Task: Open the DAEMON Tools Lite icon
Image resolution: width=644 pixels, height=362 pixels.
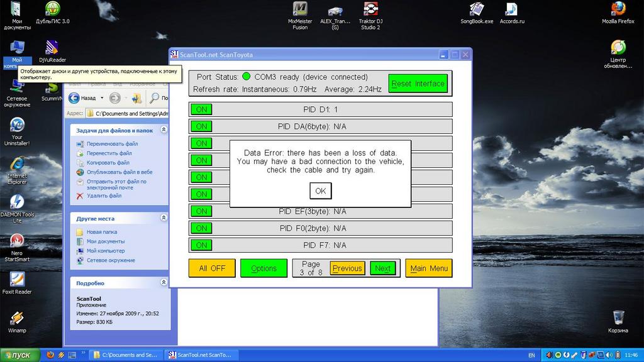Action: (17, 202)
